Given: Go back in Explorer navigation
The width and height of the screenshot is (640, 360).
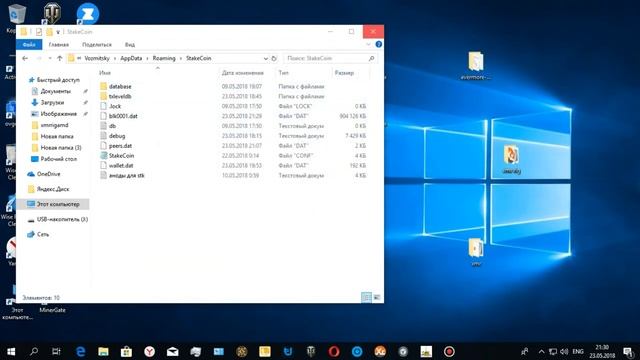Looking at the screenshot, I should click(x=25, y=58).
